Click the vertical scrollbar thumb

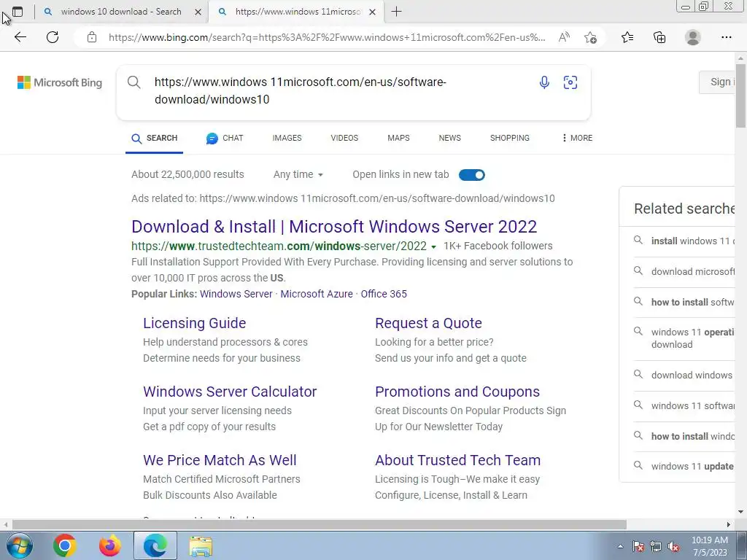740,96
